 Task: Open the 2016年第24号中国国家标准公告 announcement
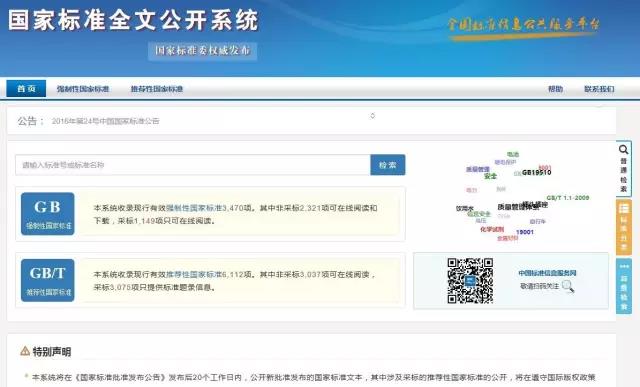[105, 121]
